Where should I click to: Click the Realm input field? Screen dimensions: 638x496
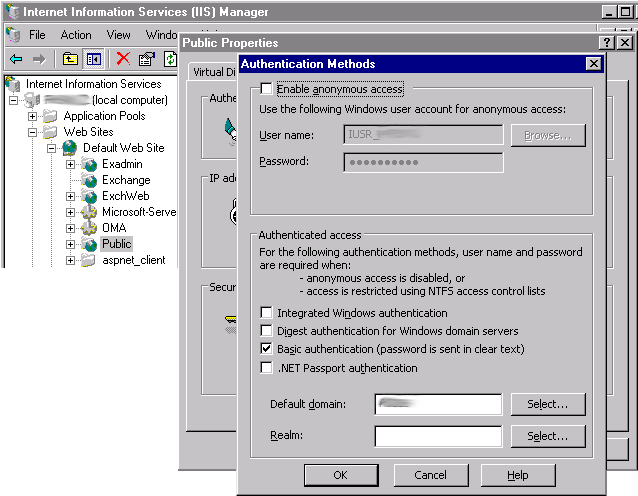pyautogui.click(x=438, y=436)
